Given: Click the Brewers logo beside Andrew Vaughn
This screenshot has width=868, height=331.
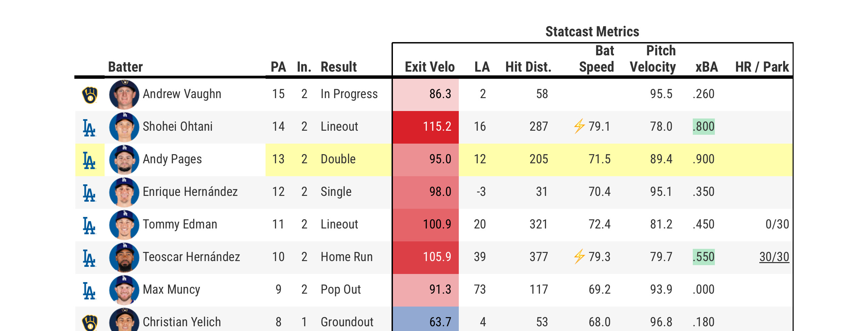Looking at the screenshot, I should click(x=90, y=95).
